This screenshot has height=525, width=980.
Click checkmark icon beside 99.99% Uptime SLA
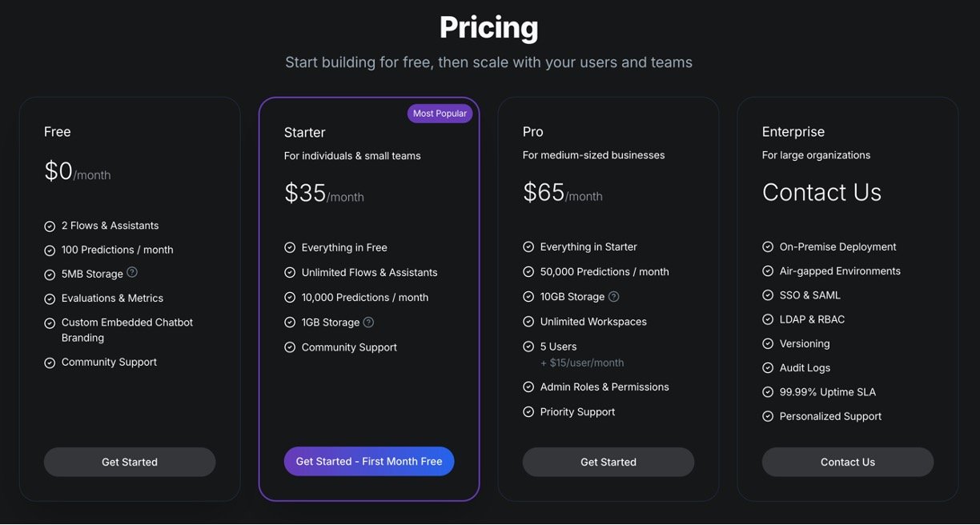tap(768, 392)
